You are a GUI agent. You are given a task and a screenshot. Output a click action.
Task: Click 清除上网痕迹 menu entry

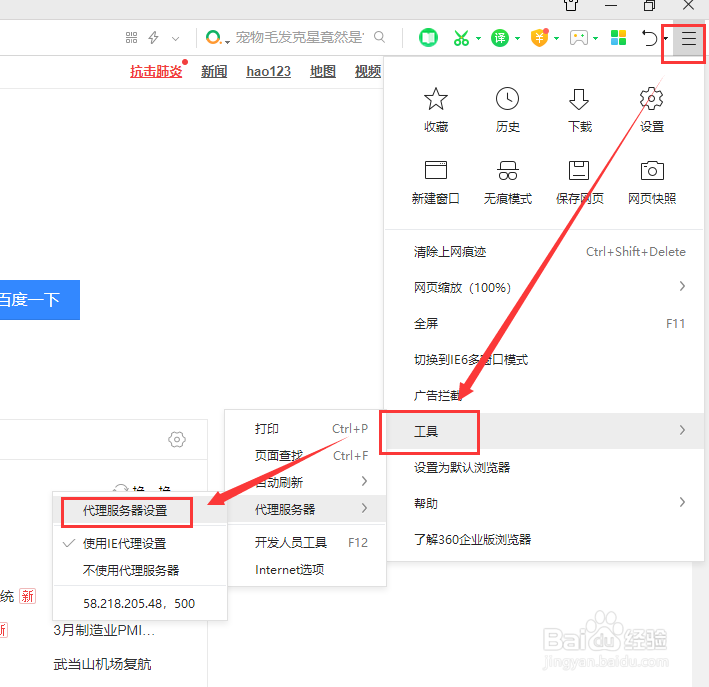pyautogui.click(x=544, y=251)
